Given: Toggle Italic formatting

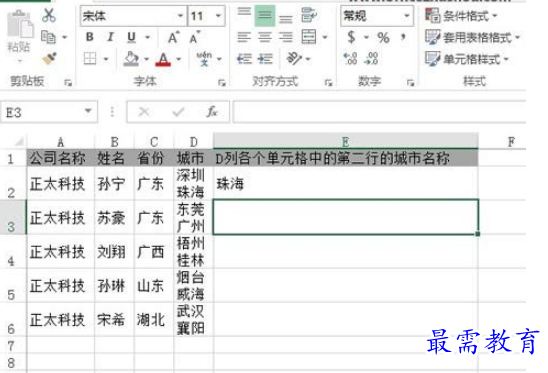Looking at the screenshot, I should [110, 37].
